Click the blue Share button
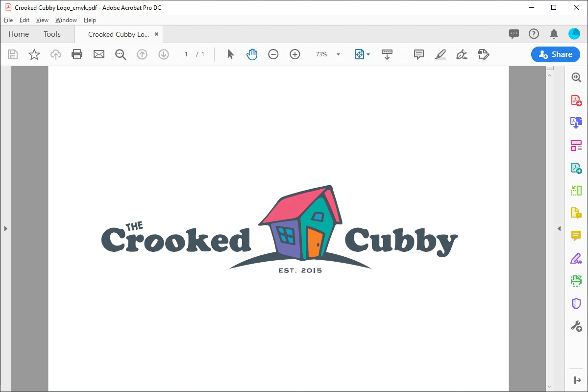The height and width of the screenshot is (392, 588). point(555,54)
